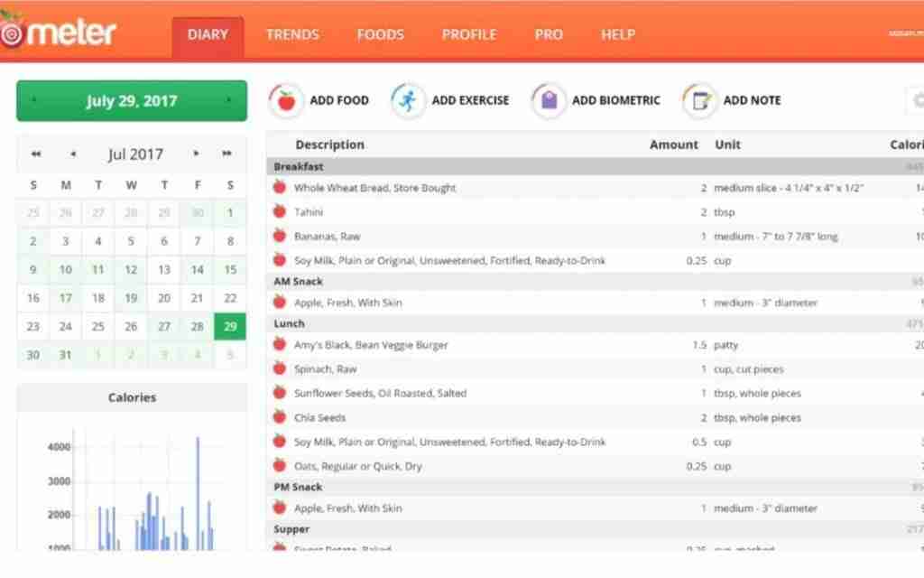The image size is (924, 578).
Task: Open the Pro tab
Action: [549, 35]
